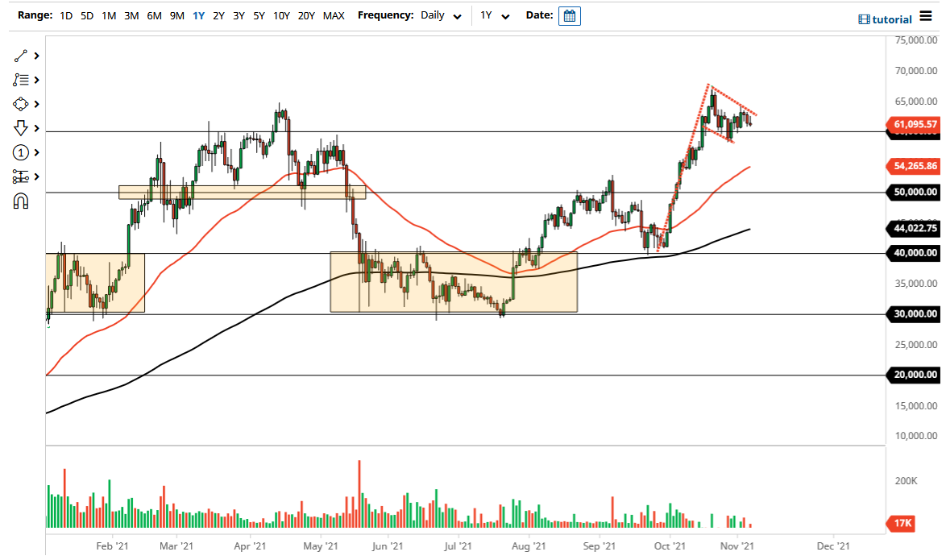Expand the trend line tool options chevron
The height and width of the screenshot is (560, 946).
(x=35, y=56)
